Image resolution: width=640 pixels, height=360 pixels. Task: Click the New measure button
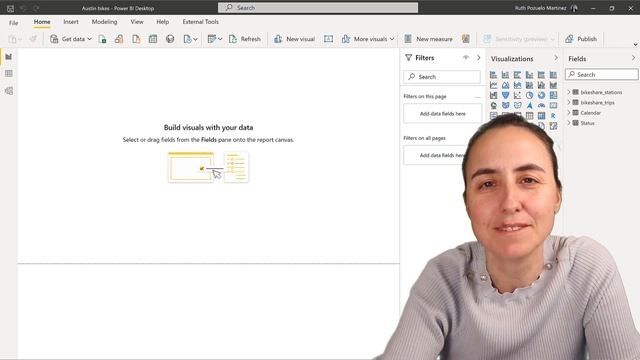(x=428, y=39)
